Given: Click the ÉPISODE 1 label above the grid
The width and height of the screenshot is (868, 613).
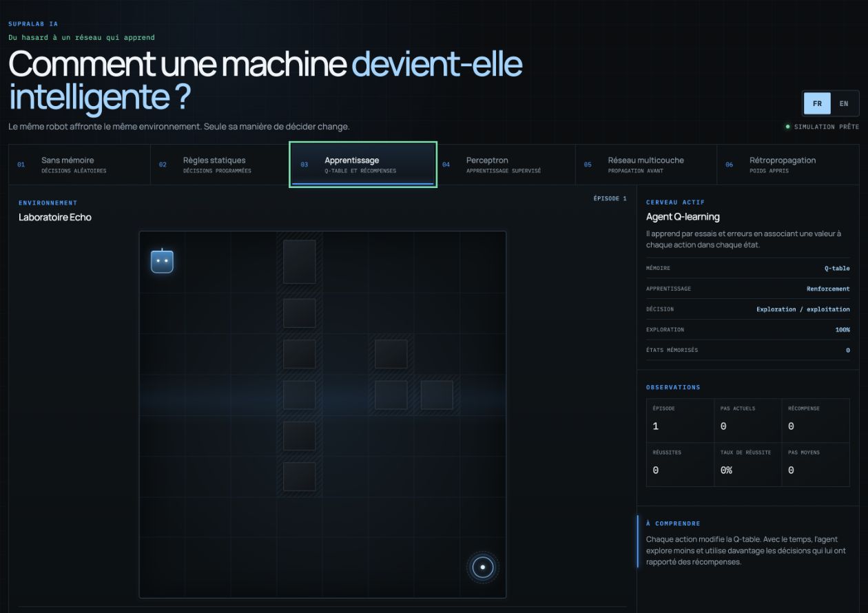Looking at the screenshot, I should click(610, 198).
